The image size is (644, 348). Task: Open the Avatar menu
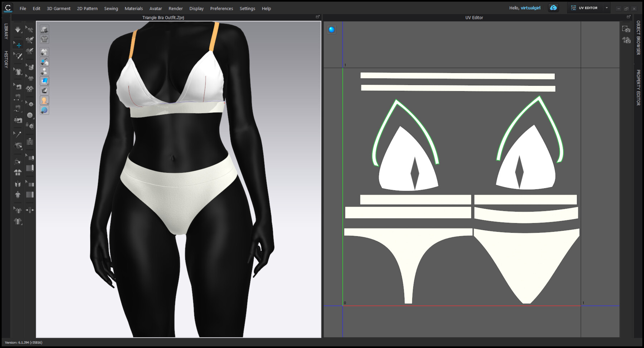(x=155, y=8)
